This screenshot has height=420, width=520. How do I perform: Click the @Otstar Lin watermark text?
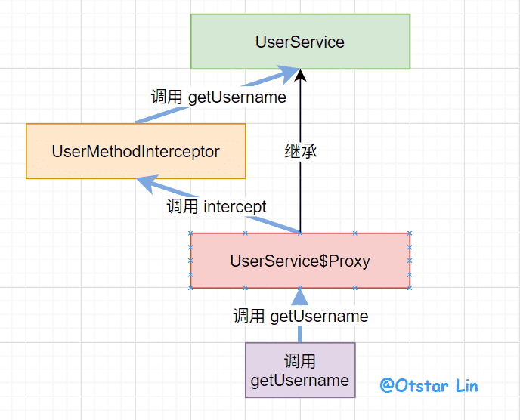coord(429,386)
